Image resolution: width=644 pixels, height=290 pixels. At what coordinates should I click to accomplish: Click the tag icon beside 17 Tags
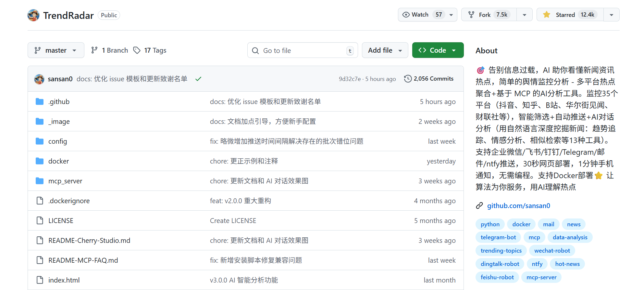tap(137, 50)
